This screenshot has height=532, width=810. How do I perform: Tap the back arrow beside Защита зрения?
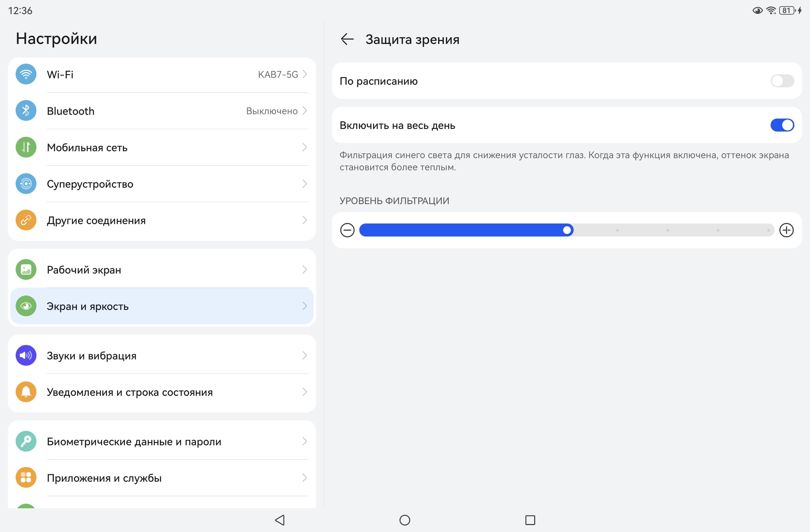pos(347,39)
